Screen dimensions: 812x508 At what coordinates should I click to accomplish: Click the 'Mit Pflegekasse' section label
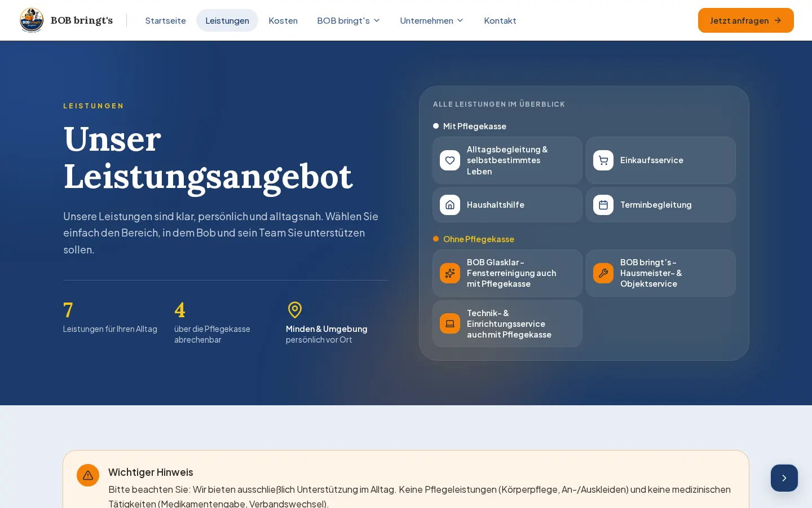coord(475,126)
